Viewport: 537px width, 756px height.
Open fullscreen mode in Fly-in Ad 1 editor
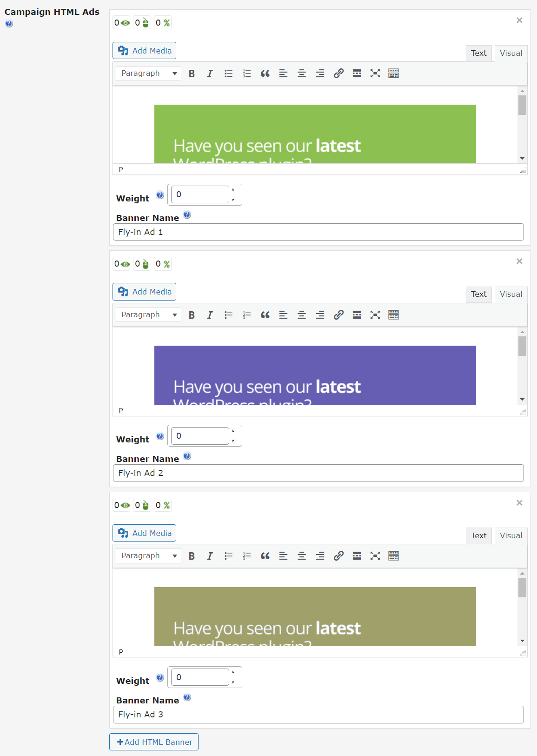375,74
